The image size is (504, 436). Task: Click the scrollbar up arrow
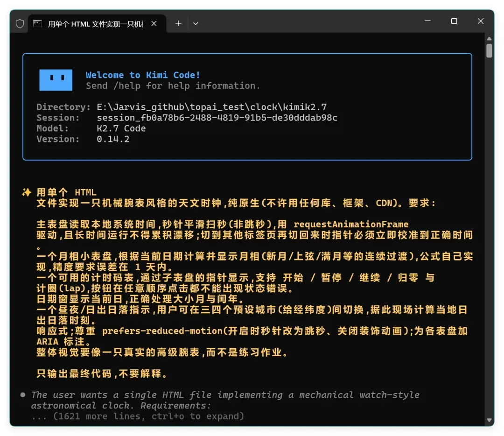[x=489, y=39]
